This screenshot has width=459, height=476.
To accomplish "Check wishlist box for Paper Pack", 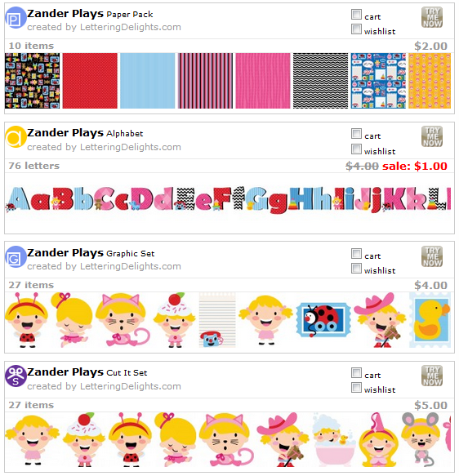I will (x=356, y=29).
